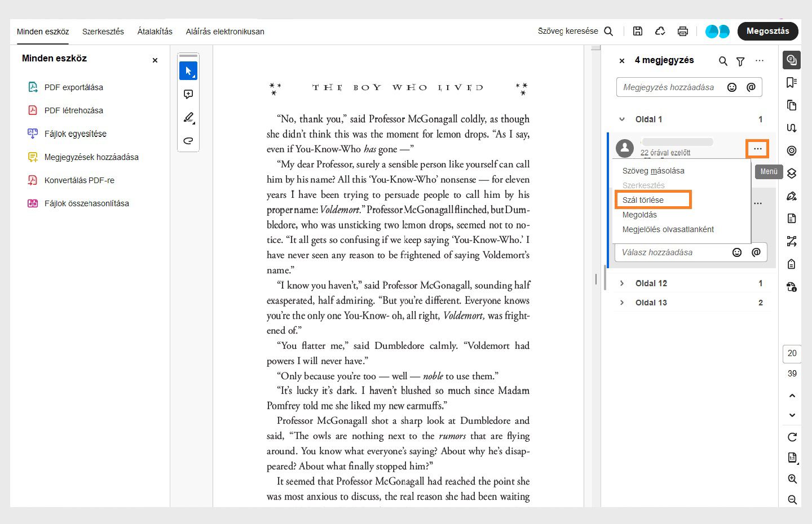Expand the Oldal 12 comment group

622,283
